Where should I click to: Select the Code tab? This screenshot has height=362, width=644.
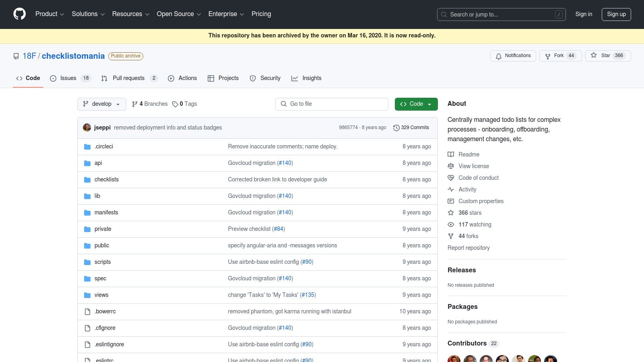click(x=28, y=78)
